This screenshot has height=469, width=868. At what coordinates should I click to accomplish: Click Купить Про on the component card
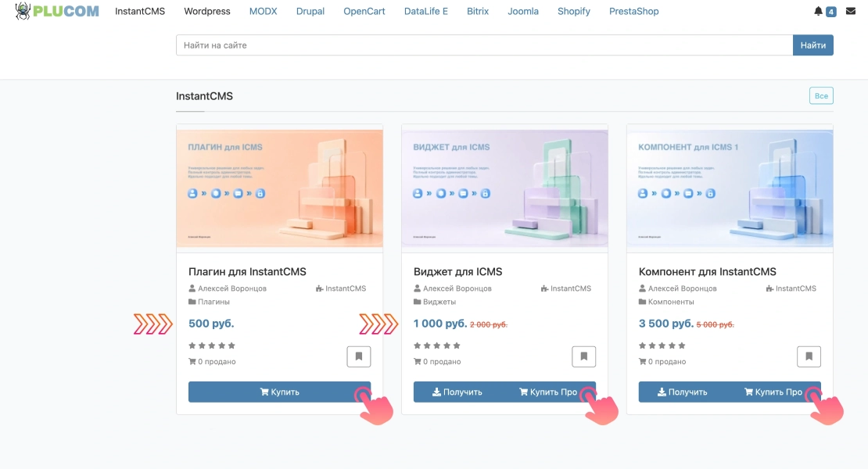773,392
